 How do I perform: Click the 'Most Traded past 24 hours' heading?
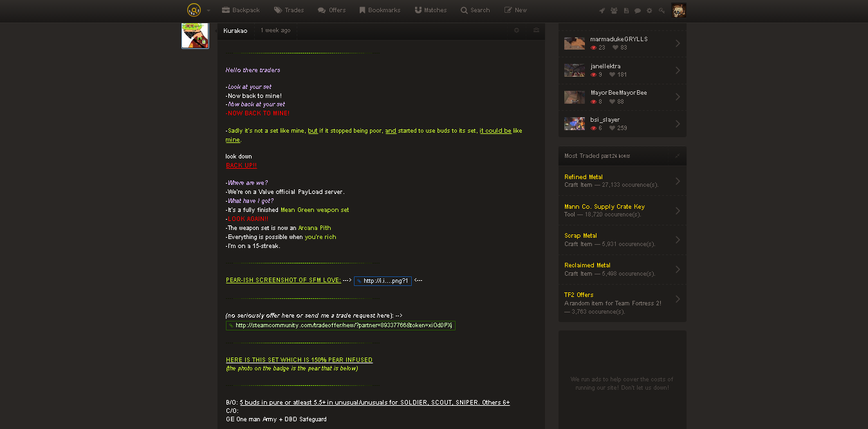(597, 156)
